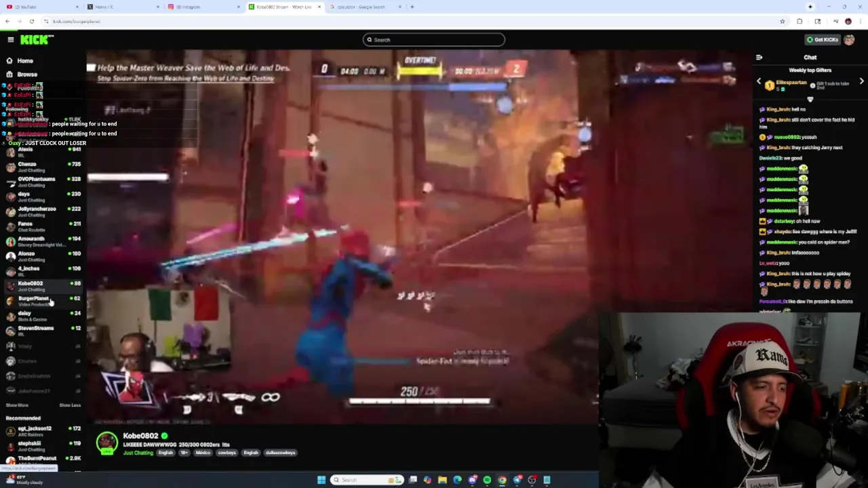Show previous weekly top gifter
Image resolution: width=868 pixels, height=488 pixels.
tap(759, 81)
